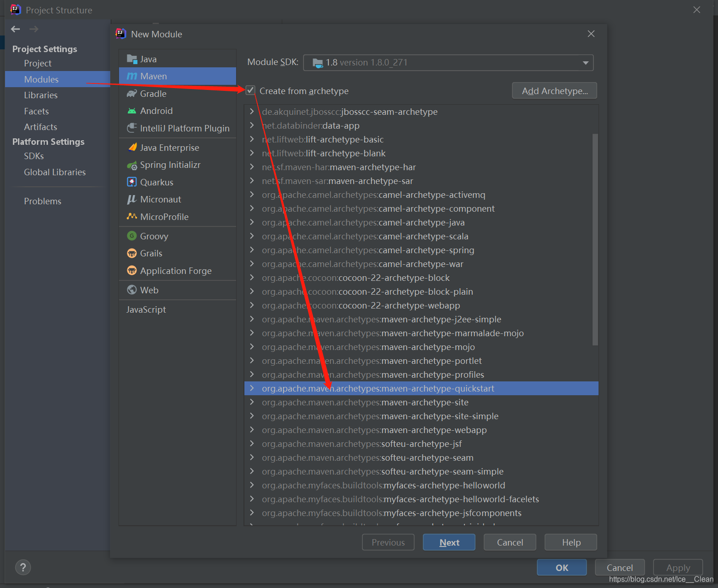Select softeu-archetype-seam-simple row
The width and height of the screenshot is (718, 588).
(421, 471)
